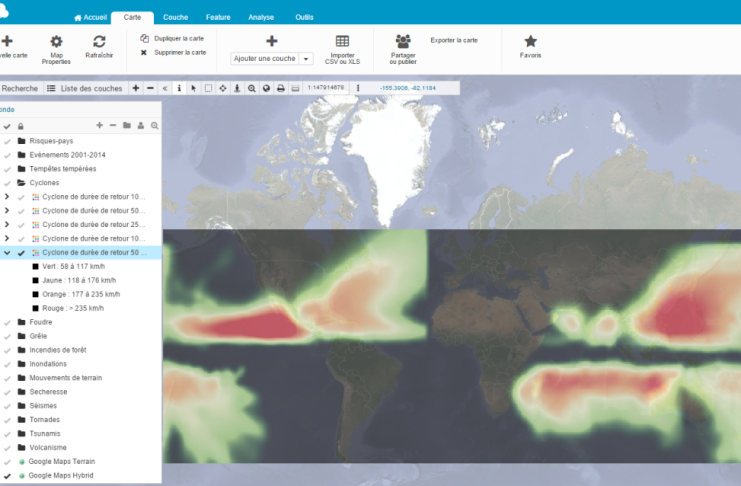The image size is (741, 486).
Task: Click 'Exporter la carte'
Action: (454, 40)
